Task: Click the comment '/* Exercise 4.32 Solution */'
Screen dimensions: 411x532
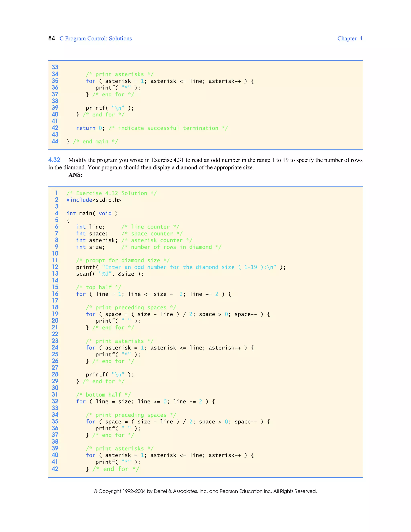Action: pos(112,193)
